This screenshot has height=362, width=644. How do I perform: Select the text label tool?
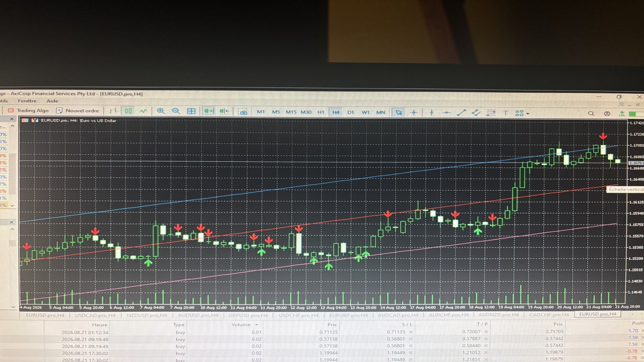505,113
